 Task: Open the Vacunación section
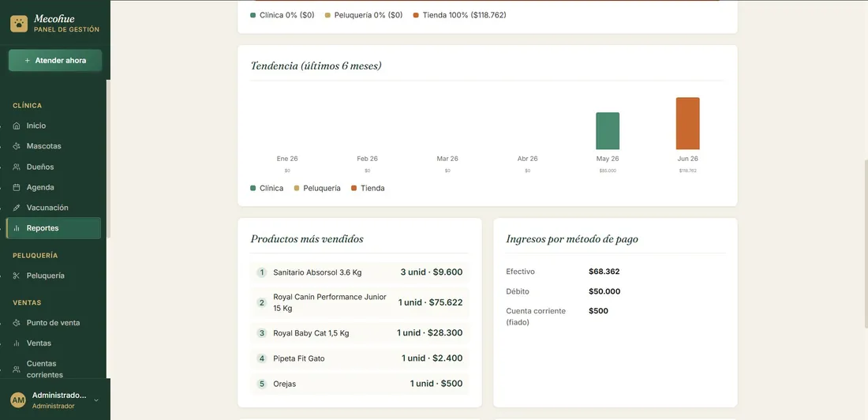(x=54, y=208)
